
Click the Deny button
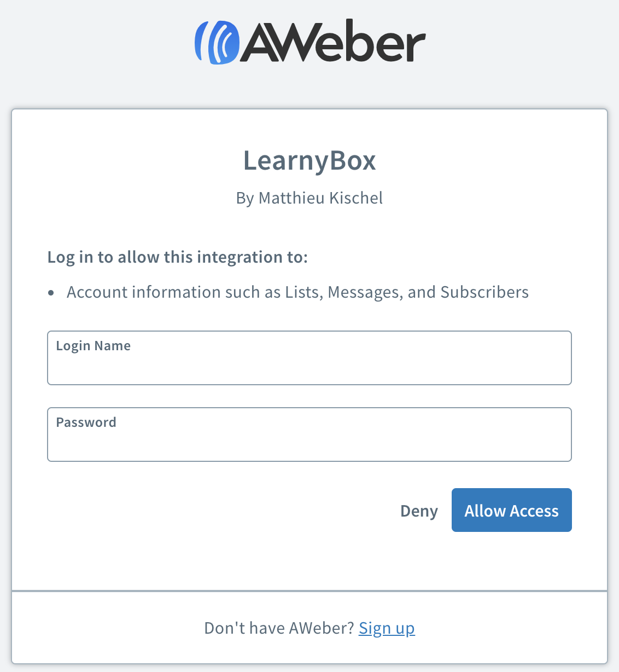click(419, 511)
